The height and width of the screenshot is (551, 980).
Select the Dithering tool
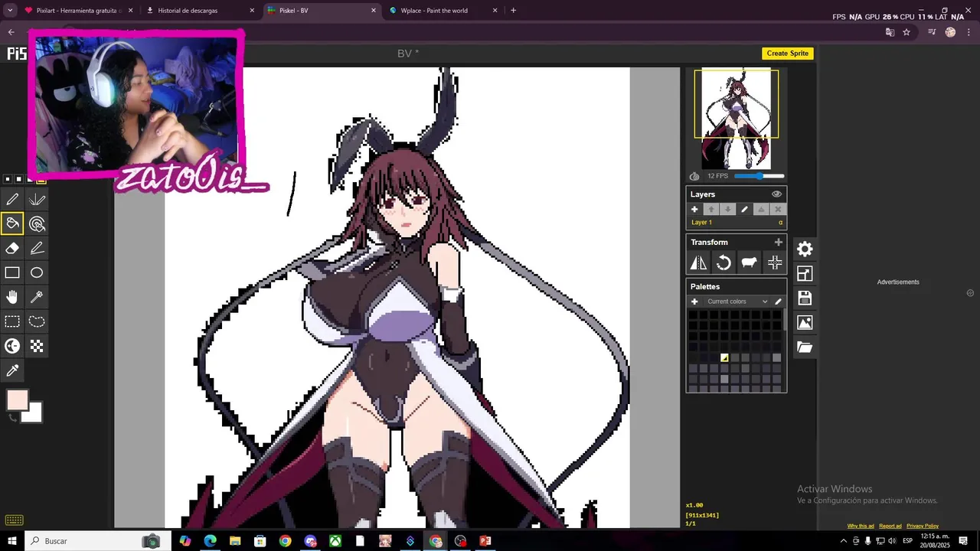(x=37, y=347)
